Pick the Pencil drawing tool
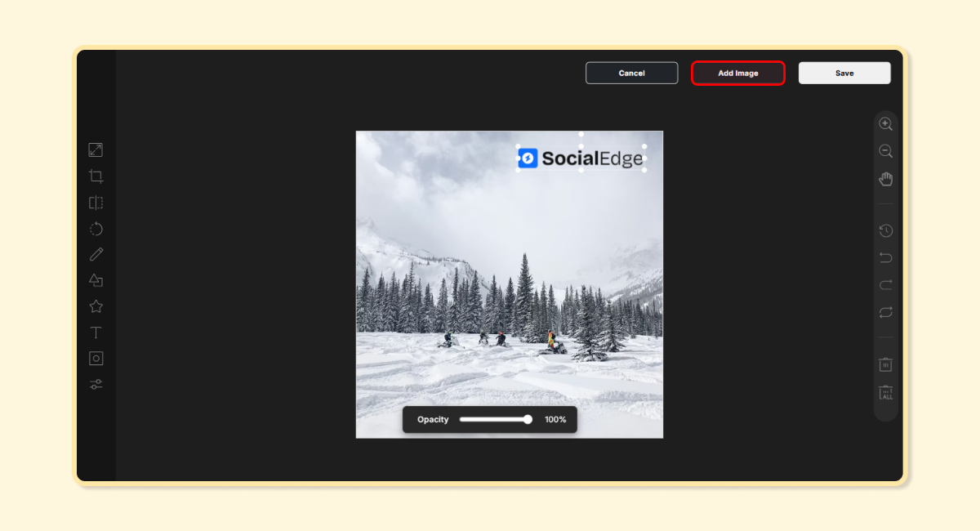Viewport: 980px width, 531px height. (x=96, y=254)
